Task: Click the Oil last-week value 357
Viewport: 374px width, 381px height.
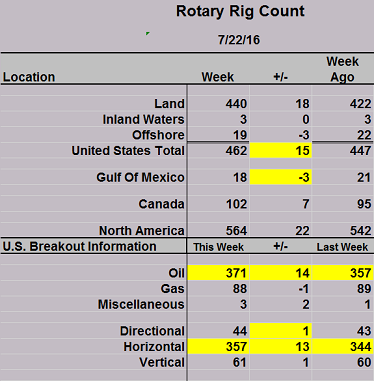Action: click(343, 273)
